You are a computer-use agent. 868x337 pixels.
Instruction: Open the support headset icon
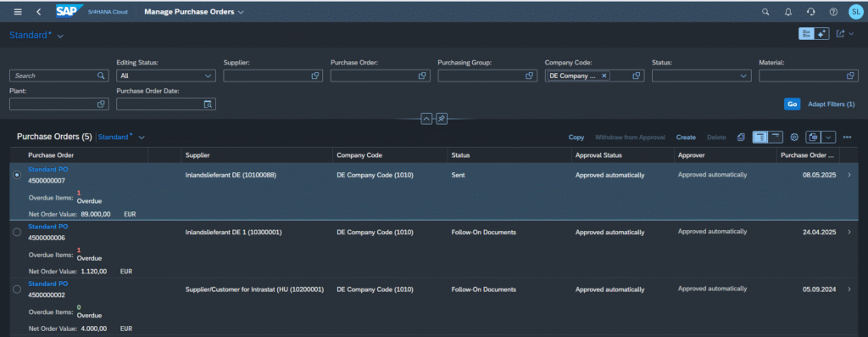(811, 12)
